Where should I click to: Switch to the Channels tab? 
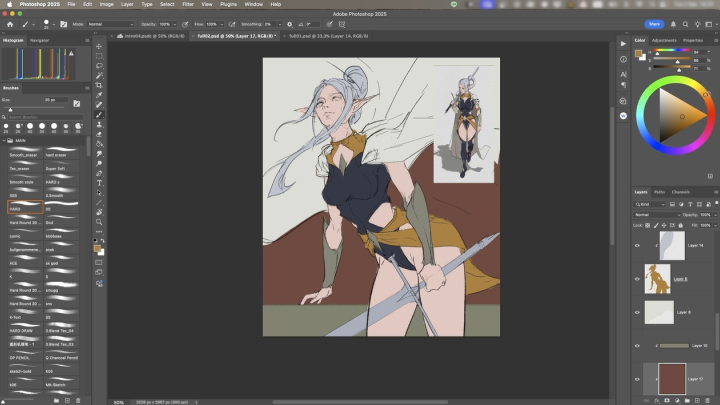(x=680, y=192)
